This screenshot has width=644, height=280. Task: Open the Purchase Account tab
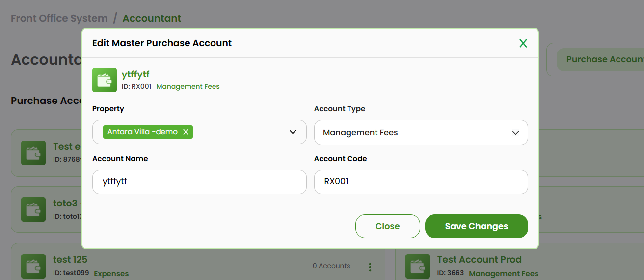pyautogui.click(x=604, y=59)
